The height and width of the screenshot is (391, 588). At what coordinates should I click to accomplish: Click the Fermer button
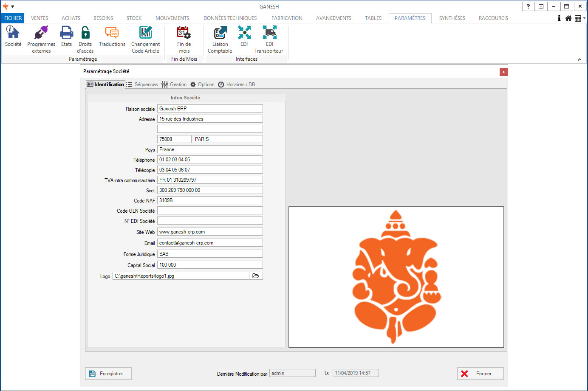[480, 374]
